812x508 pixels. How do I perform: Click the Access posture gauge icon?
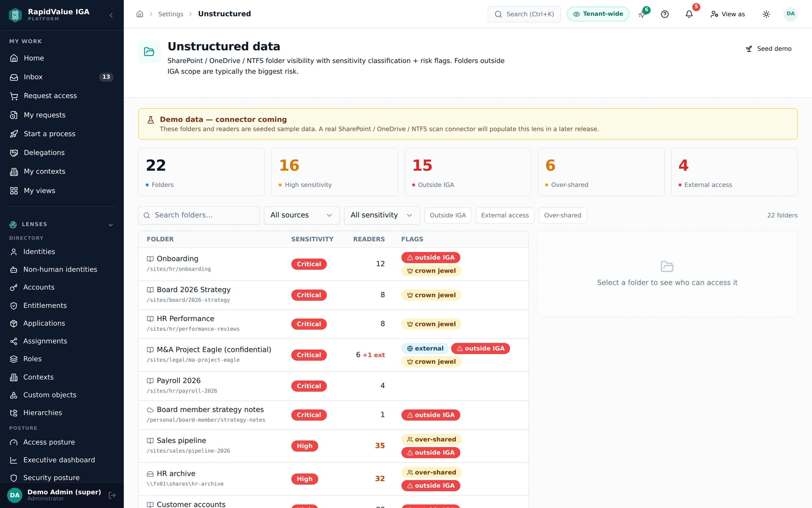[x=13, y=442]
